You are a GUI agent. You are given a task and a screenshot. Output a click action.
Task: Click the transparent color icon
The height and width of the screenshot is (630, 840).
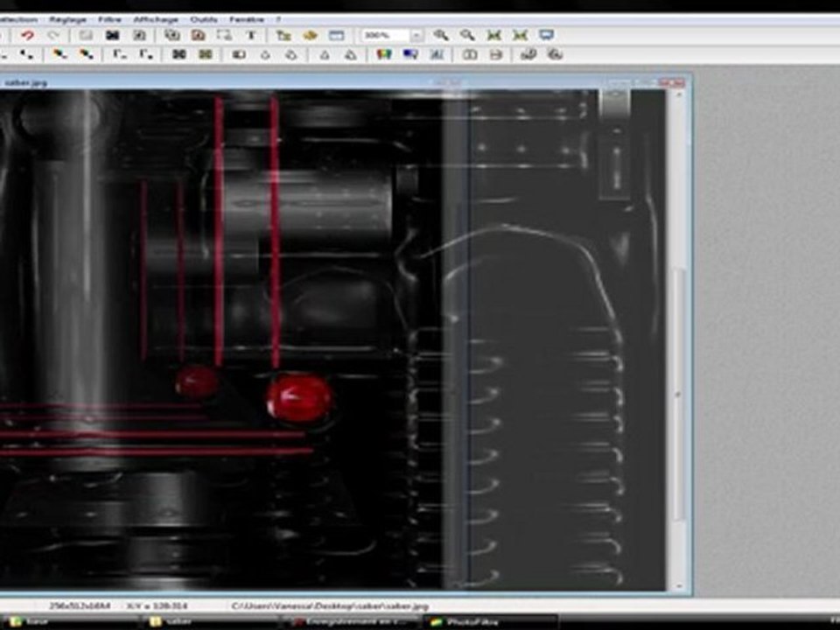point(139,35)
